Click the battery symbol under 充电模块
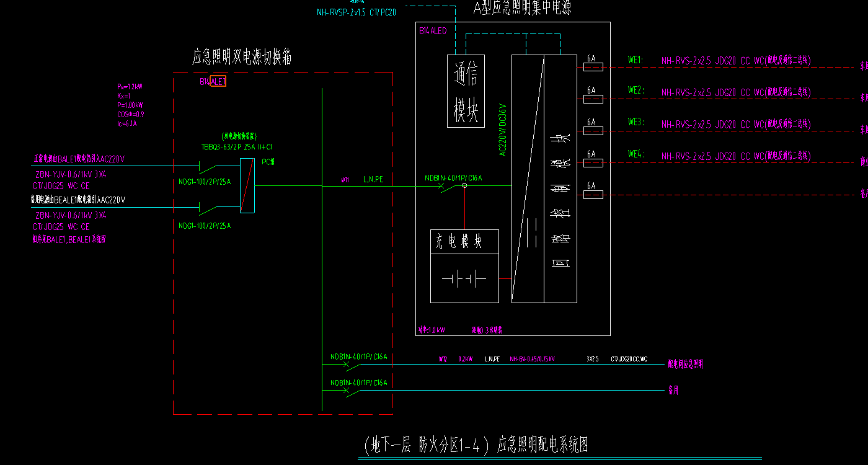This screenshot has width=868, height=465. (464, 279)
